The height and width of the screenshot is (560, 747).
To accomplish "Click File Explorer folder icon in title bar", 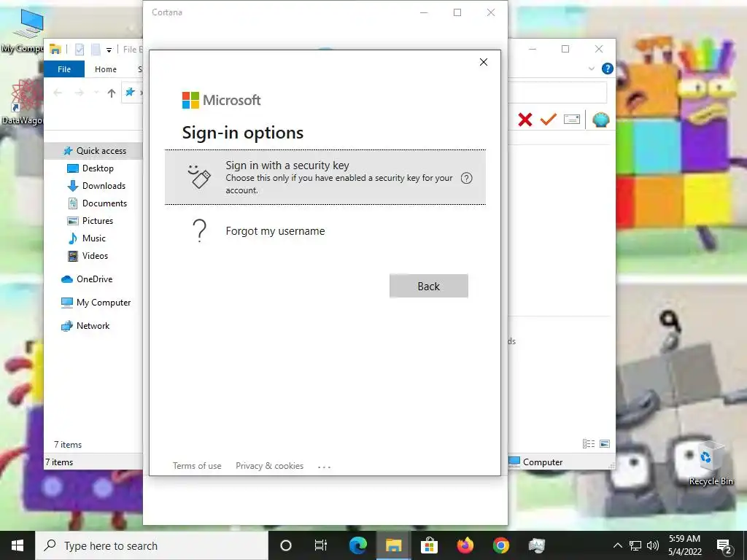I will click(55, 49).
